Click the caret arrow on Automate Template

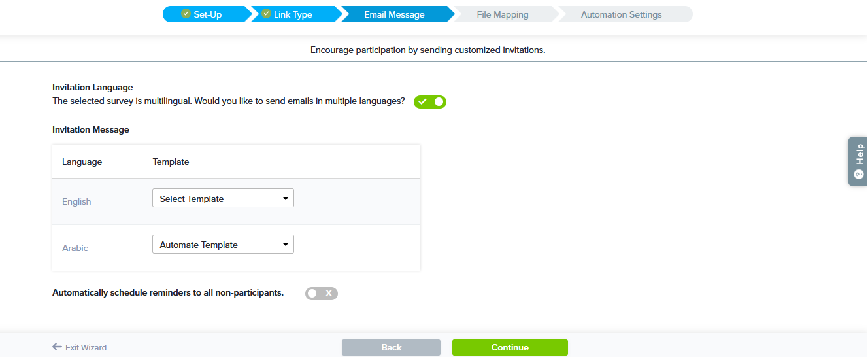286,245
